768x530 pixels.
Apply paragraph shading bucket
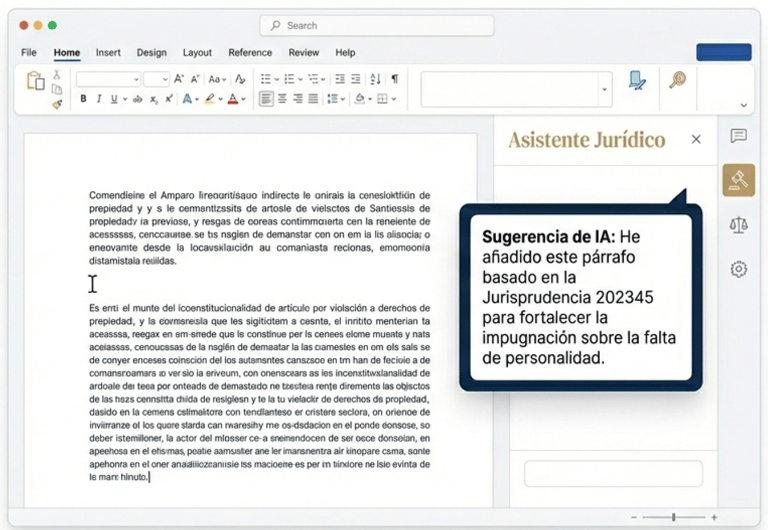click(360, 99)
